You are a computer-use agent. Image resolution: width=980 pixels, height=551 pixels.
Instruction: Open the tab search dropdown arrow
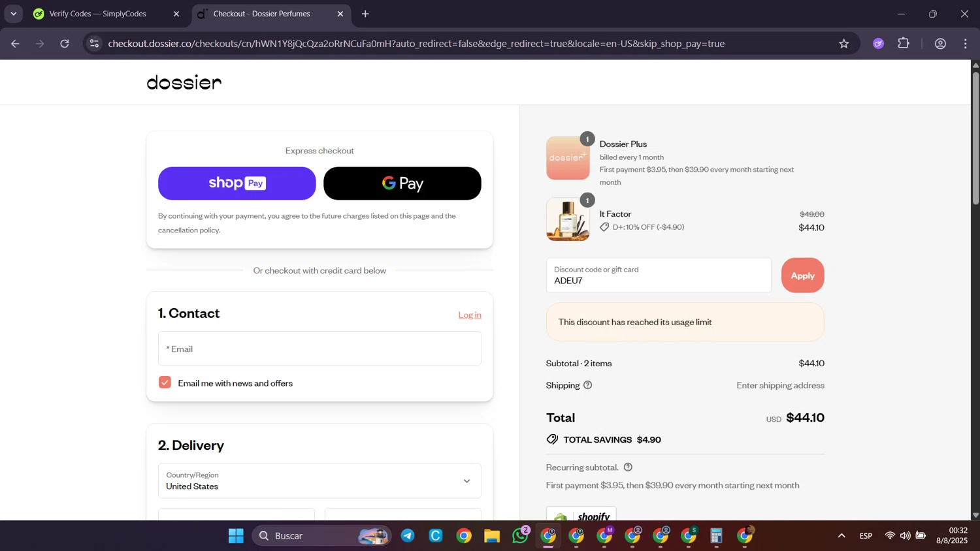click(14, 14)
